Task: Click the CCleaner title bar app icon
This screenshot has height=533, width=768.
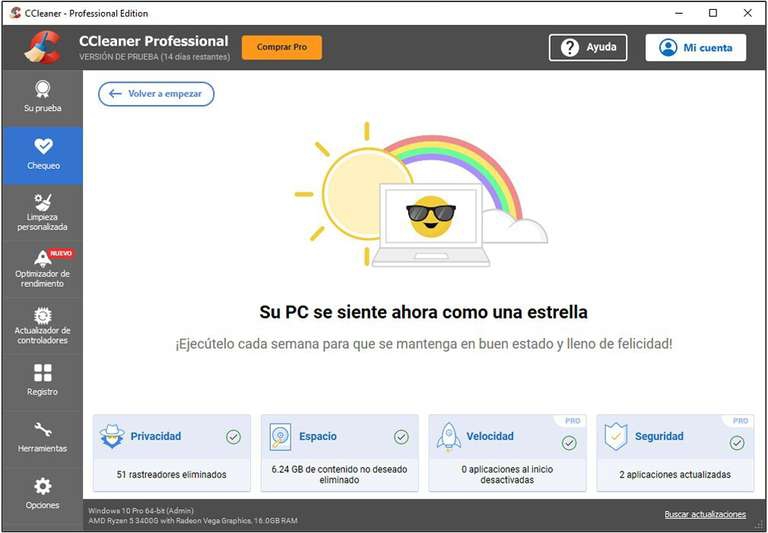Action: [x=15, y=13]
